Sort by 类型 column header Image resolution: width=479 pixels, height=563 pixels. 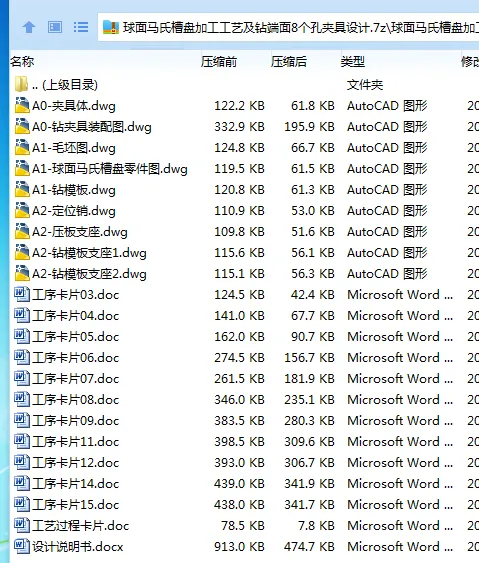pos(353,62)
